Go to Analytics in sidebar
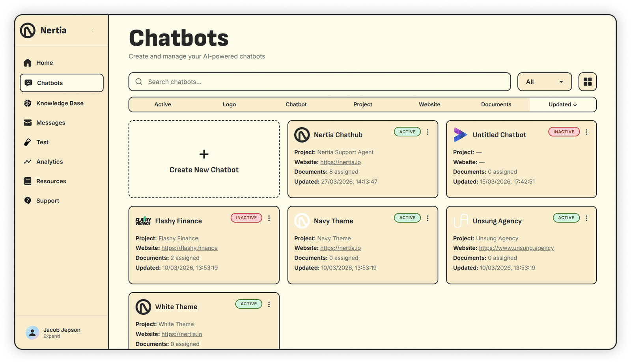Image resolution: width=631 pixels, height=364 pixels. (x=49, y=162)
